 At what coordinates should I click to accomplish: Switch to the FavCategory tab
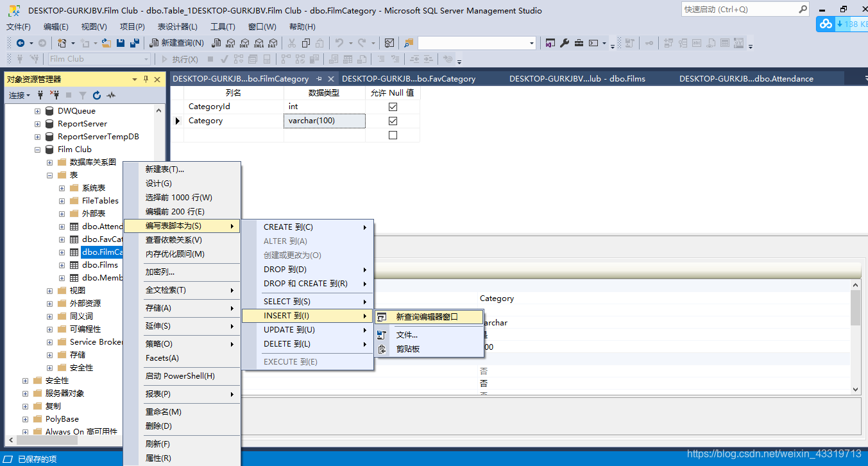tap(409, 78)
